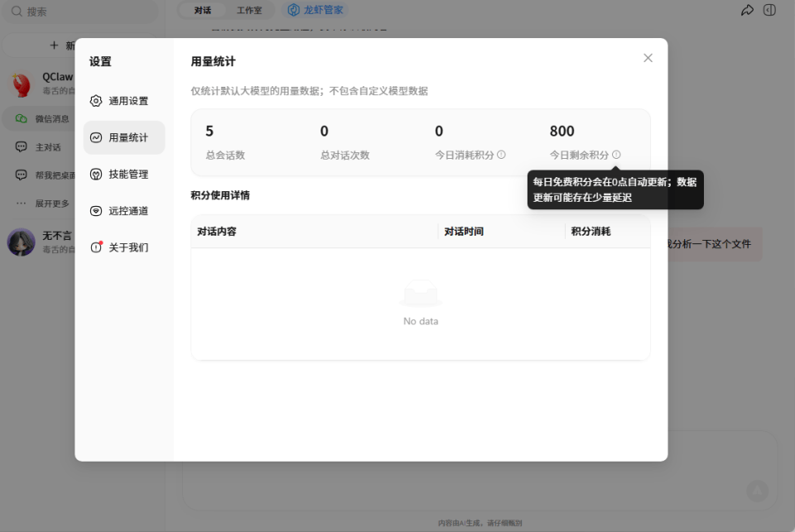Click the info icon beside 关于我们
This screenshot has height=532, width=795.
coord(96,247)
